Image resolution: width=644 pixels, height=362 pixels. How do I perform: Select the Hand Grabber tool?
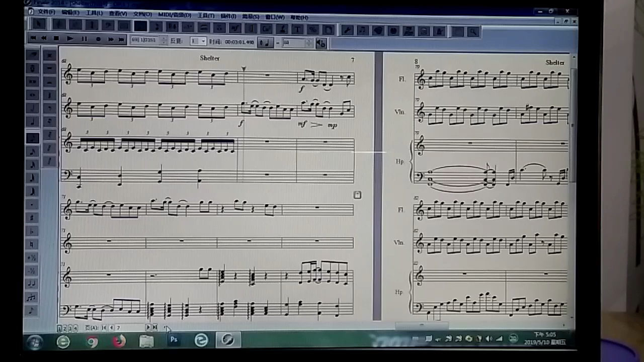pos(458,31)
